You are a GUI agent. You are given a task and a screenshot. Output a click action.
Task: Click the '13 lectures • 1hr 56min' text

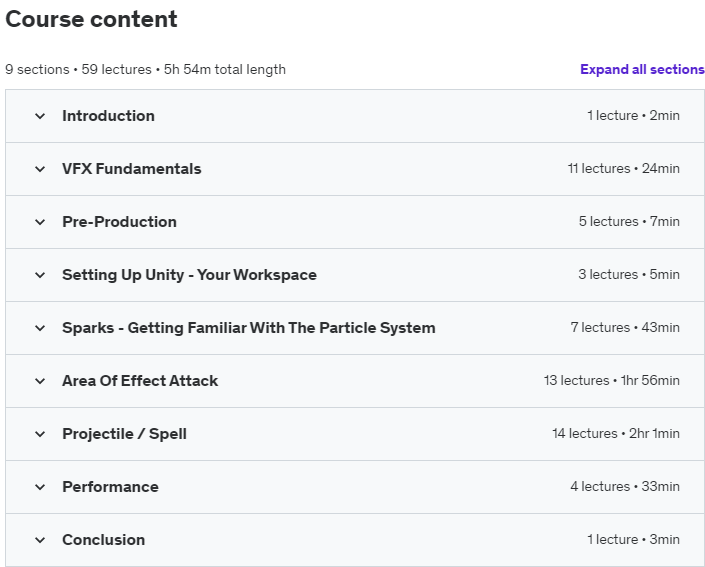[x=611, y=381]
